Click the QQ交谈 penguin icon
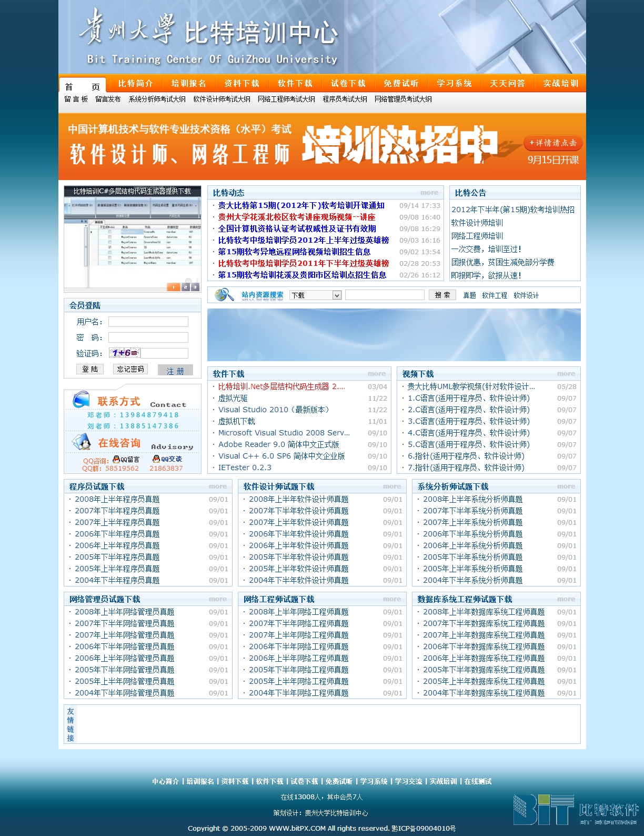 point(156,459)
